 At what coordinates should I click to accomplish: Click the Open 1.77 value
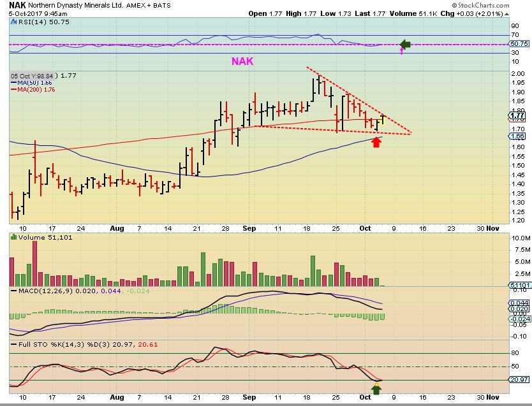click(x=265, y=13)
